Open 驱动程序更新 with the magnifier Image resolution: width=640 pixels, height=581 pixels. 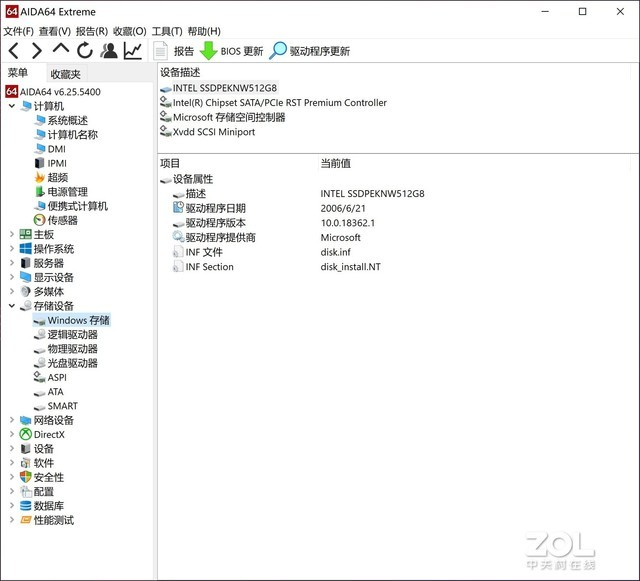click(x=310, y=51)
